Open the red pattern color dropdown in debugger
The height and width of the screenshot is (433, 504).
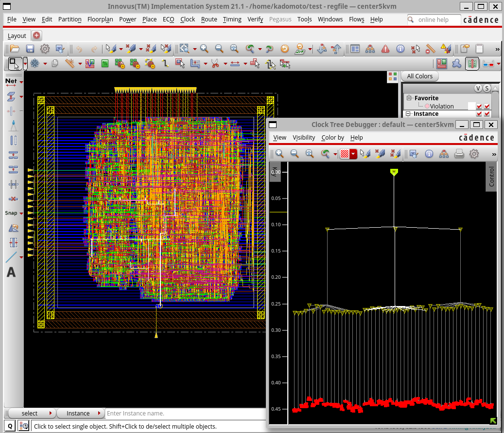coord(353,154)
